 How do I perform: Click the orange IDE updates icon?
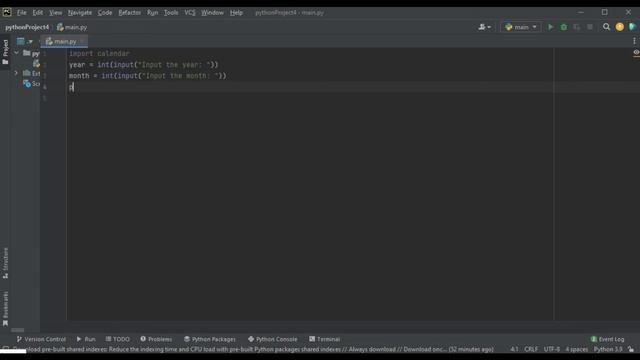pyautogui.click(x=620, y=27)
